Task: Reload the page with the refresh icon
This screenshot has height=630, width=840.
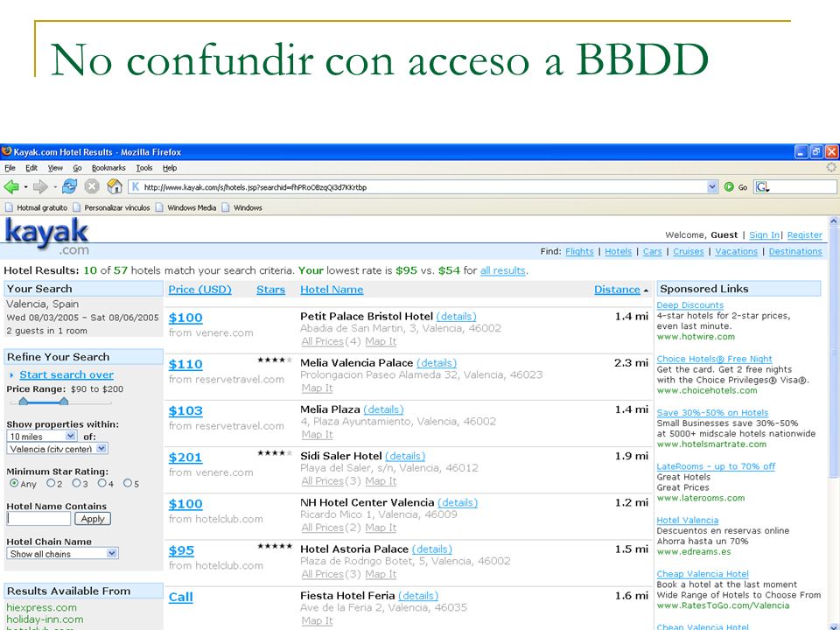Action: point(69,186)
